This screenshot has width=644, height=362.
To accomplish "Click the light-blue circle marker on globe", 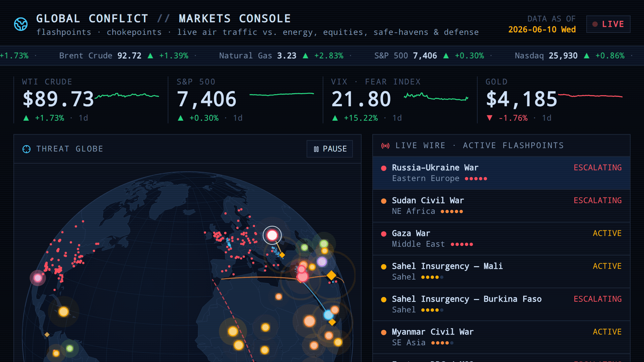I will click(328, 315).
